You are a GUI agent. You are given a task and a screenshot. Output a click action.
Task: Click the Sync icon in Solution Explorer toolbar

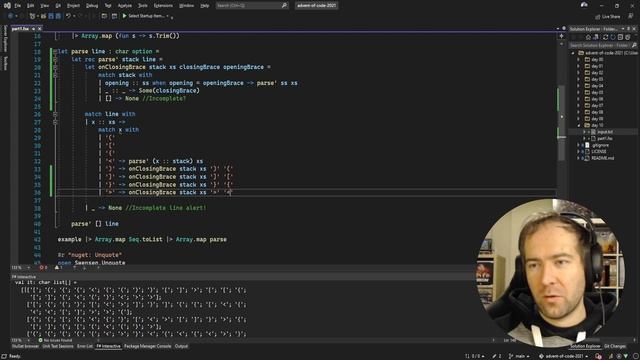(605, 37)
